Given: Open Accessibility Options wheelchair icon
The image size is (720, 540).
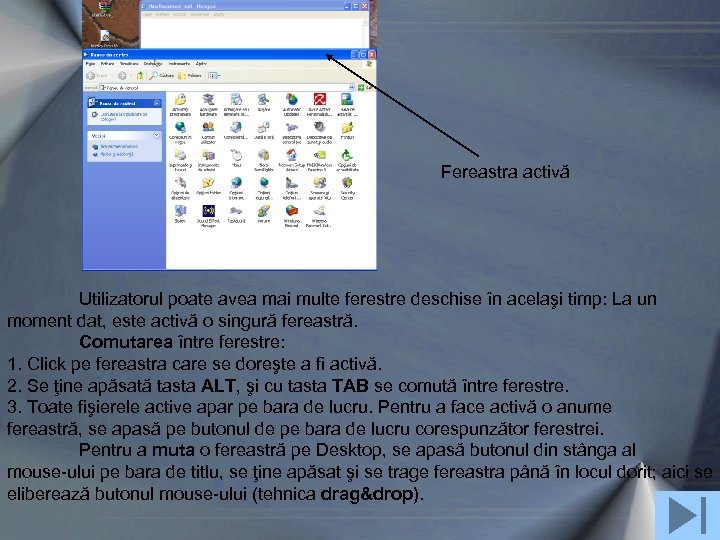Looking at the screenshot, I should point(347,155).
